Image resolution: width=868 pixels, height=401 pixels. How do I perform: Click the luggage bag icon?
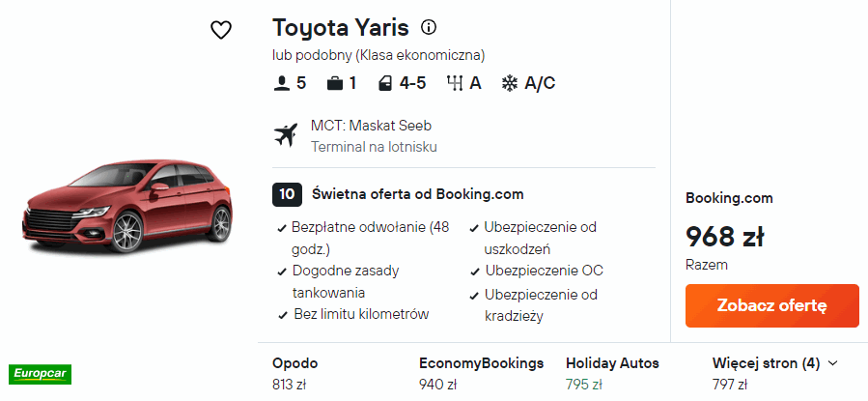click(335, 83)
